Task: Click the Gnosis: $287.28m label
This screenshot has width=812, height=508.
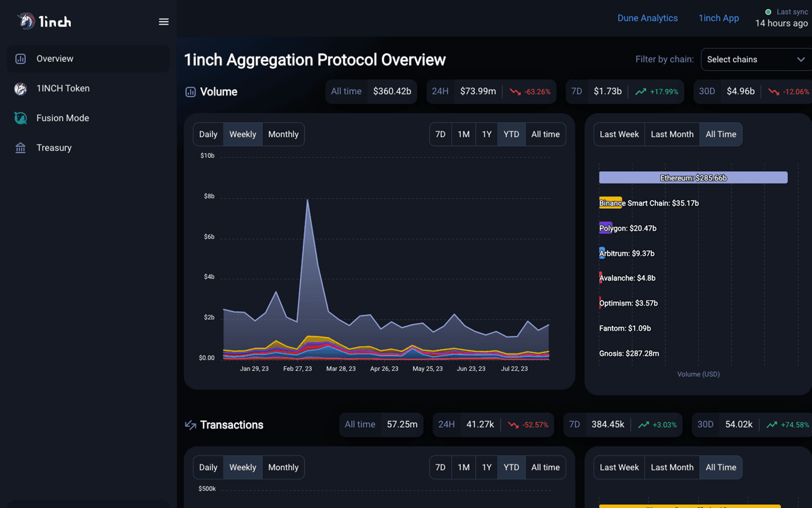Action: (x=629, y=353)
